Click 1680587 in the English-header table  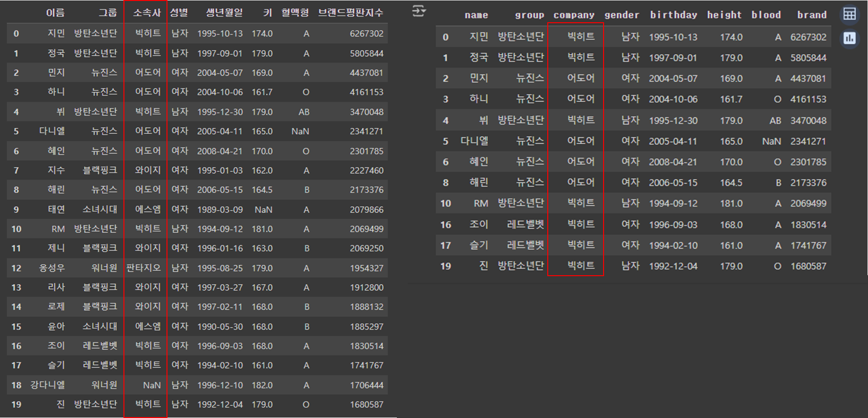click(808, 266)
